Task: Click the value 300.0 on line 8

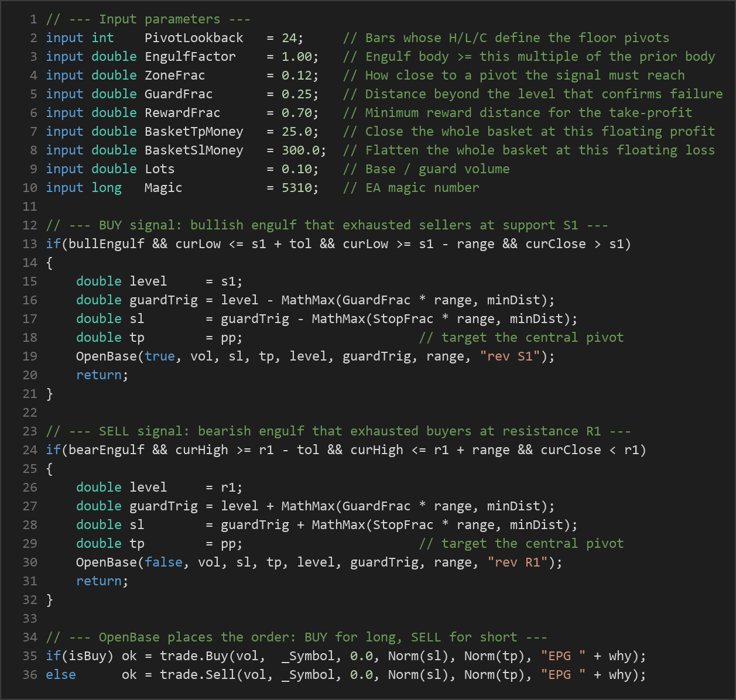Action: pyautogui.click(x=300, y=150)
